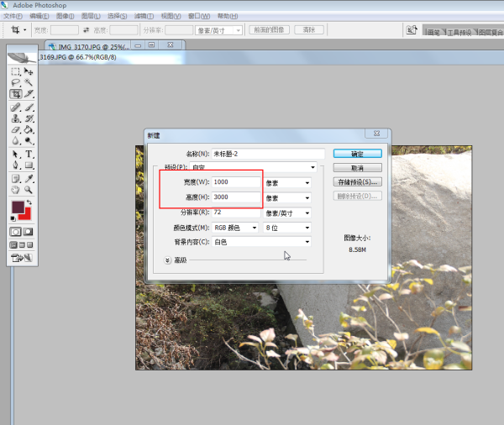
Task: Open the 窗口(W) menu
Action: pyautogui.click(x=199, y=16)
